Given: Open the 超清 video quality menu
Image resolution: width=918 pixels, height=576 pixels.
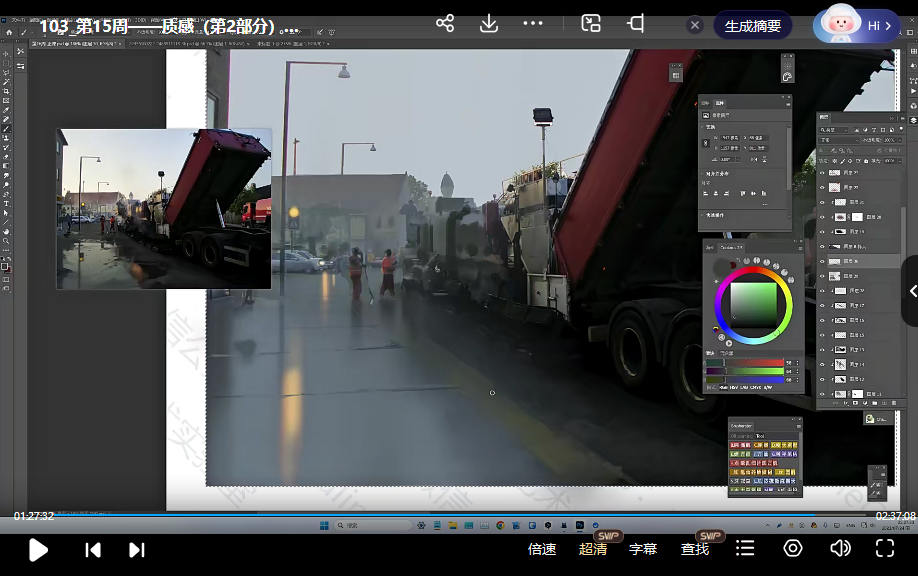Looking at the screenshot, I should click(x=593, y=549).
